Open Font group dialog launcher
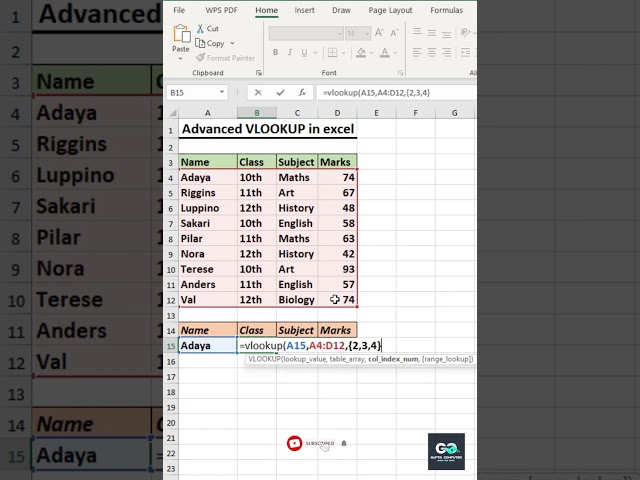Viewport: 640px width, 480px height. (x=400, y=73)
